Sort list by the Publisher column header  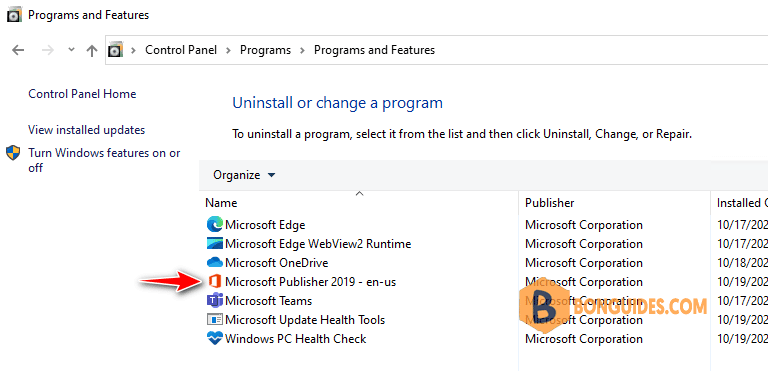pos(550,202)
